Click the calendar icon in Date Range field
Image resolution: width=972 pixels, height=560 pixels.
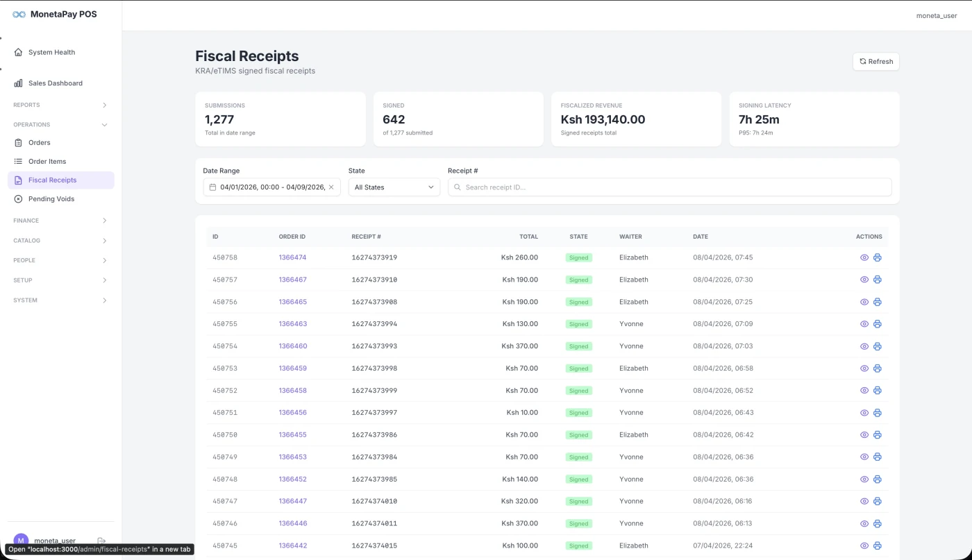212,187
